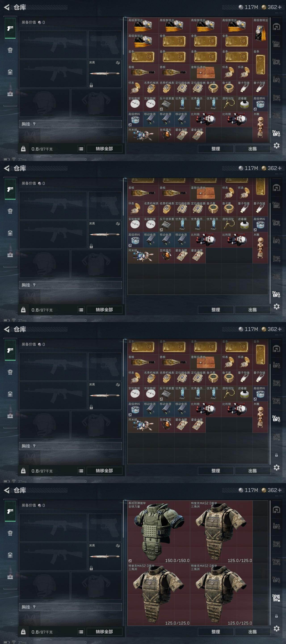Screen dimensions: 286x644
Task: Select the pistol weapons tab beside coffee bean view
Action: tap(10, 28)
